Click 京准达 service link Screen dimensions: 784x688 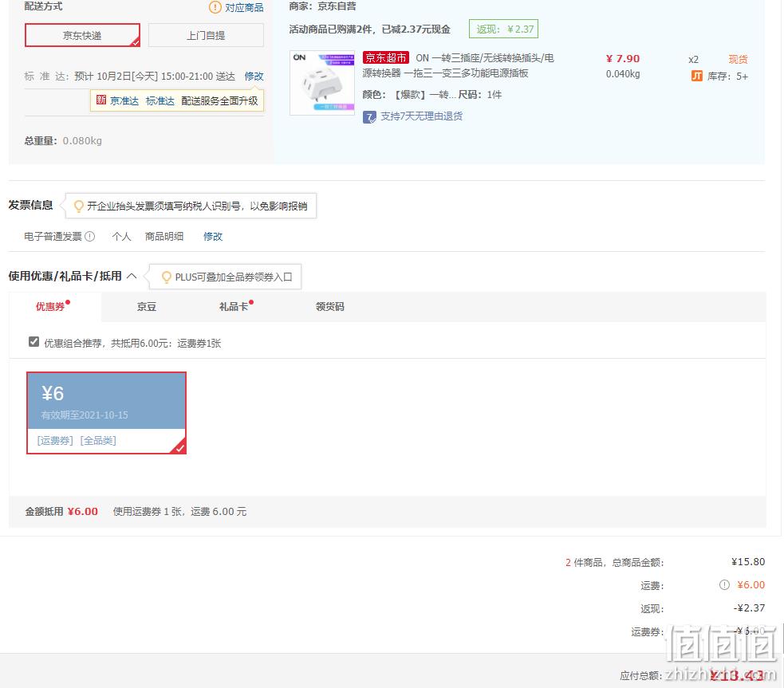click(x=124, y=101)
